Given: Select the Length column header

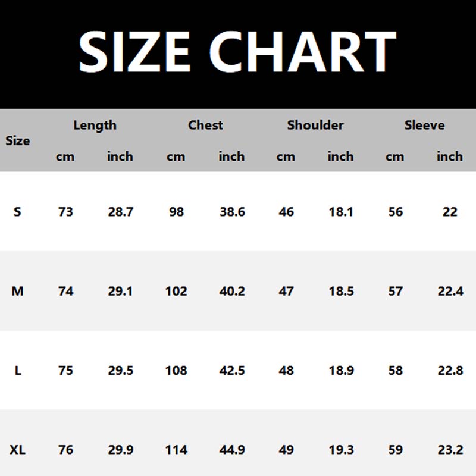Looking at the screenshot, I should (95, 126).
